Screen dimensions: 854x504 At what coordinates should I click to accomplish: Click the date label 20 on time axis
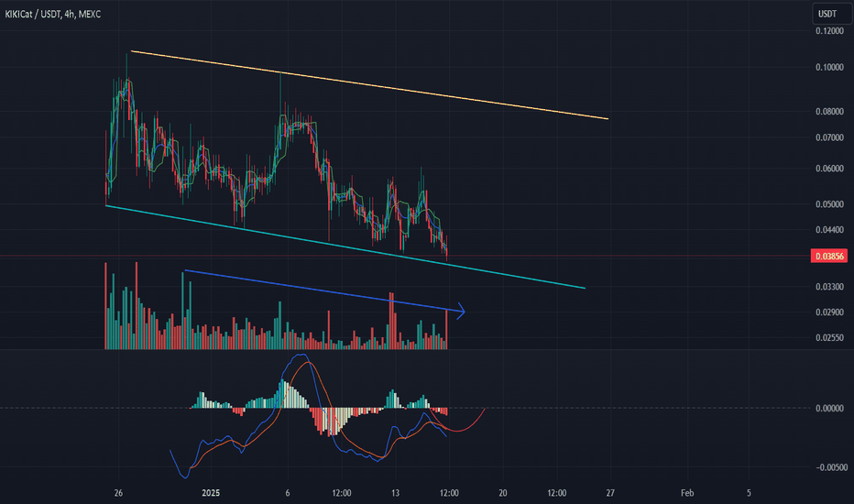503,493
